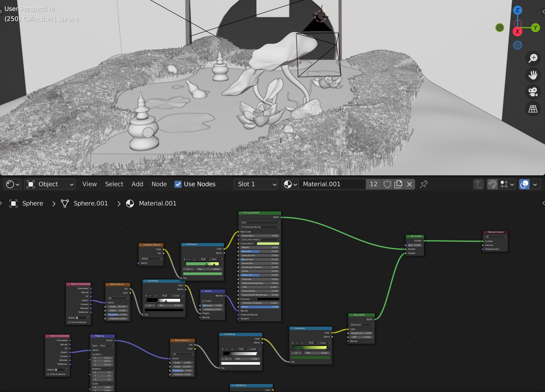Toggle the camera view icon
The image size is (545, 392).
point(533,92)
